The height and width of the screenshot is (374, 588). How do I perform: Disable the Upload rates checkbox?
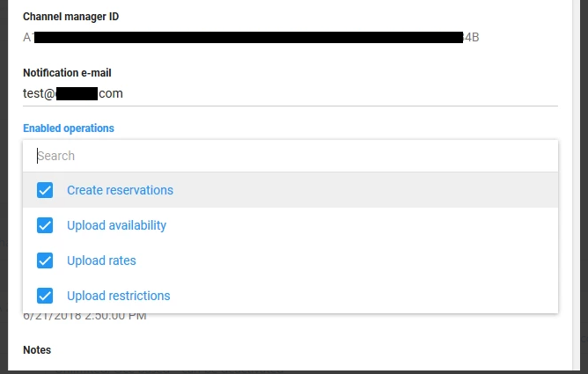[45, 260]
